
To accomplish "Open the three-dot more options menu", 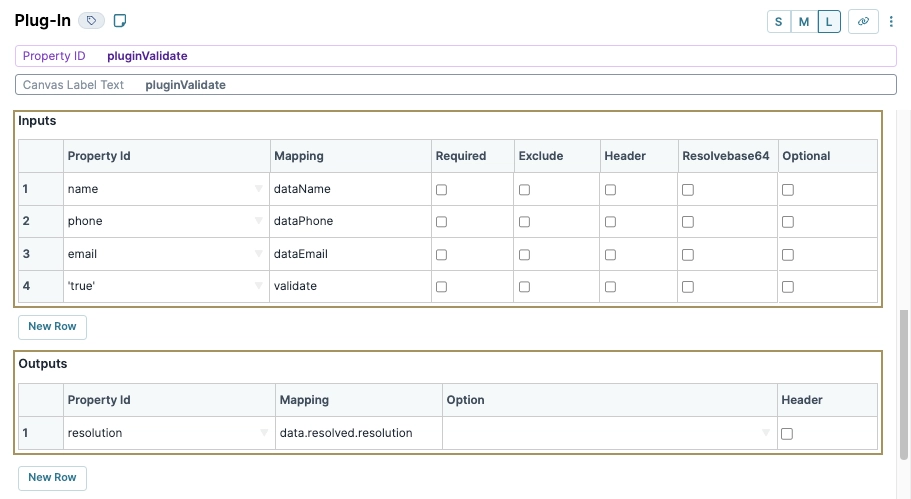I will (x=891, y=21).
